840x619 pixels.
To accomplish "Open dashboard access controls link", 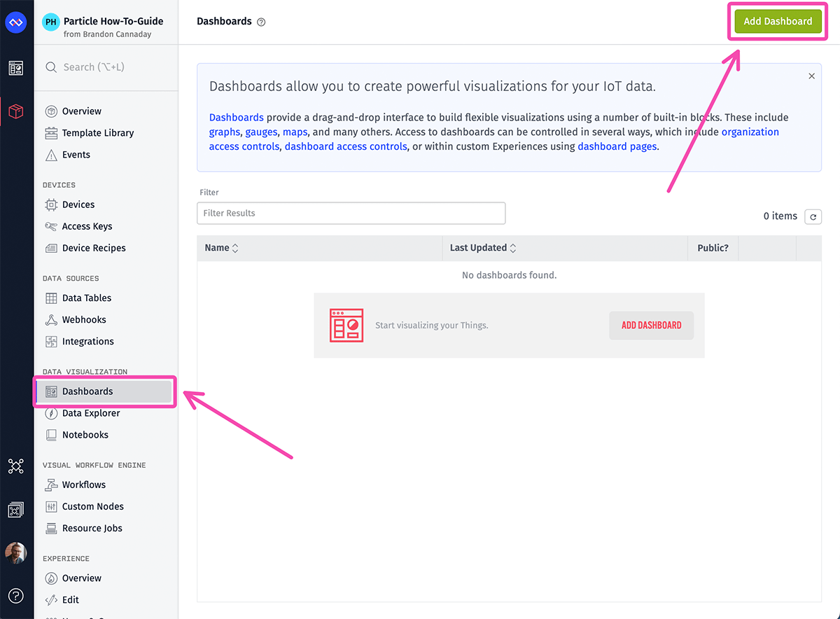I will [346, 146].
